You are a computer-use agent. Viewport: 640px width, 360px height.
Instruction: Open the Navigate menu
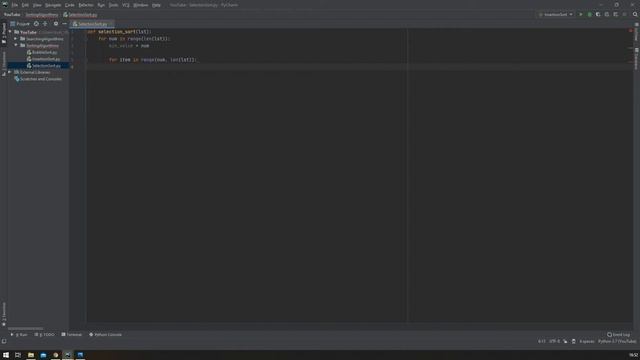tap(53, 5)
